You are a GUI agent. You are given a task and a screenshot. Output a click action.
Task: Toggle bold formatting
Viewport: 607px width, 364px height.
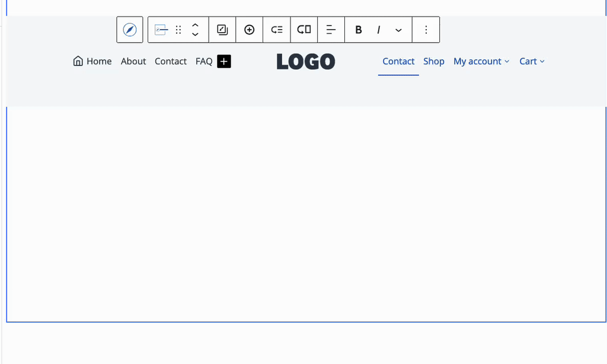coord(359,30)
